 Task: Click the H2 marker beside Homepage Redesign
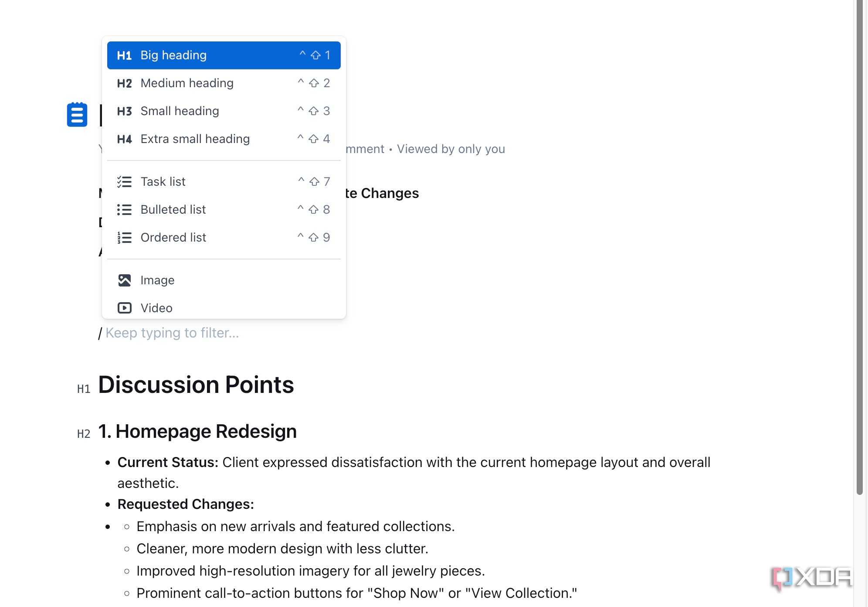(84, 434)
